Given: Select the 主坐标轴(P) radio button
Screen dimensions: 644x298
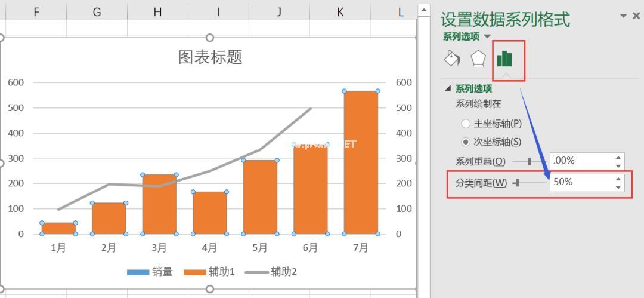Looking at the screenshot, I should coord(466,124).
